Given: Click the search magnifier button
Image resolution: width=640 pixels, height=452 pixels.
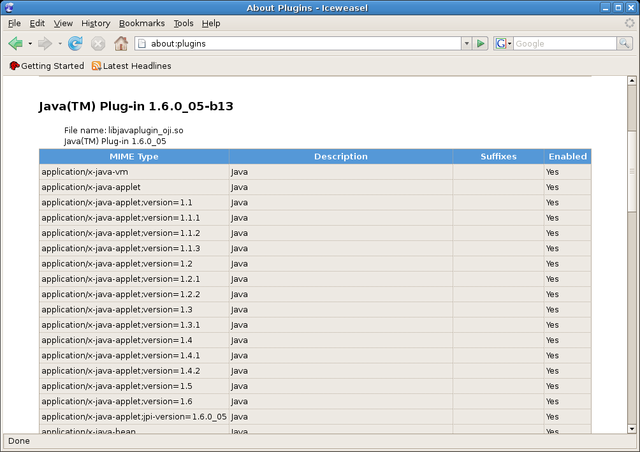Looking at the screenshot, I should tap(624, 43).
